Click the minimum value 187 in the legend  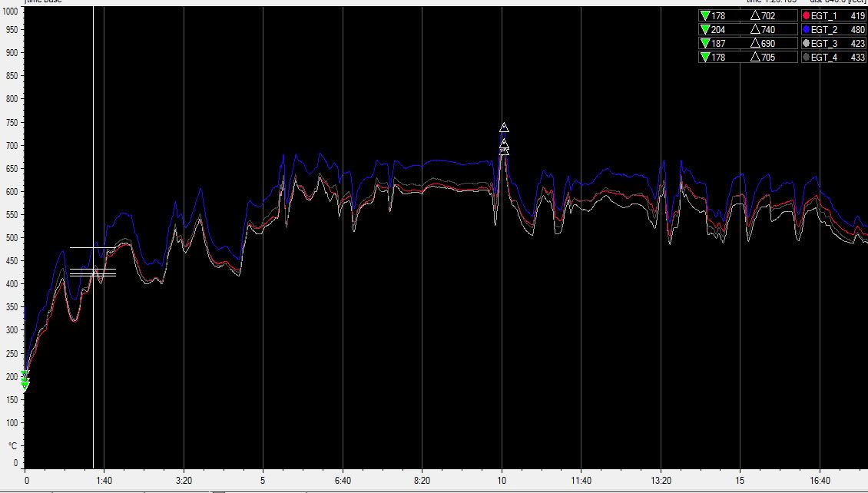click(718, 44)
